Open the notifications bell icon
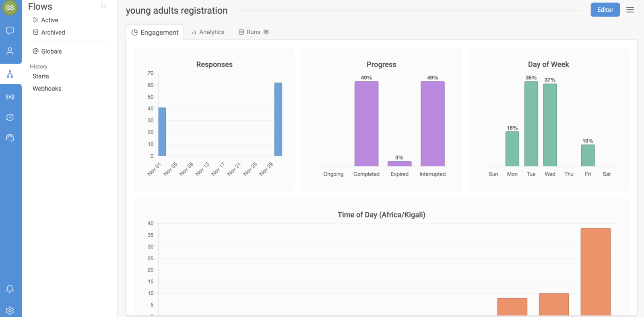Screen dimensions: 644x317 click(x=10, y=289)
